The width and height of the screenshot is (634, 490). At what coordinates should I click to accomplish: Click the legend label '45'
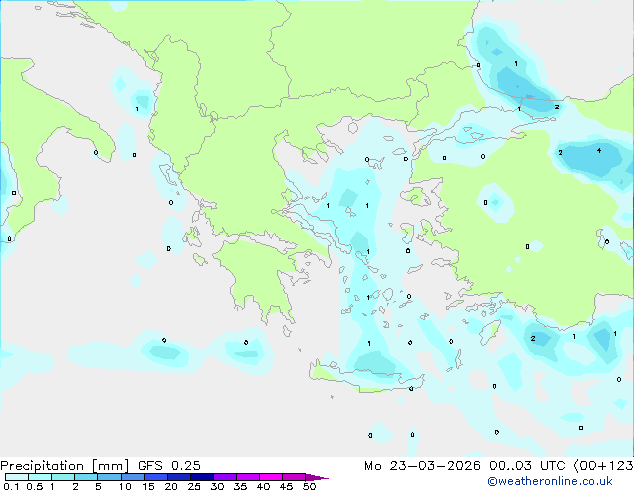286,486
